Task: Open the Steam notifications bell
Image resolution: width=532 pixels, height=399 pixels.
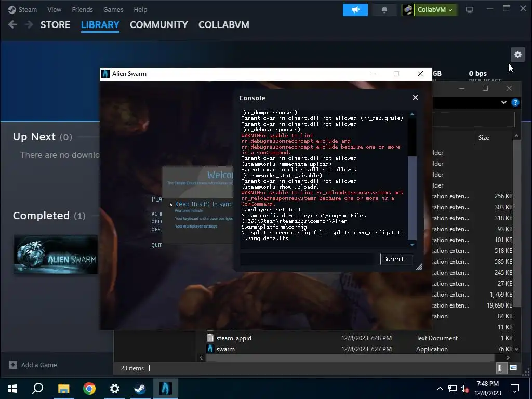Action: coord(384,9)
